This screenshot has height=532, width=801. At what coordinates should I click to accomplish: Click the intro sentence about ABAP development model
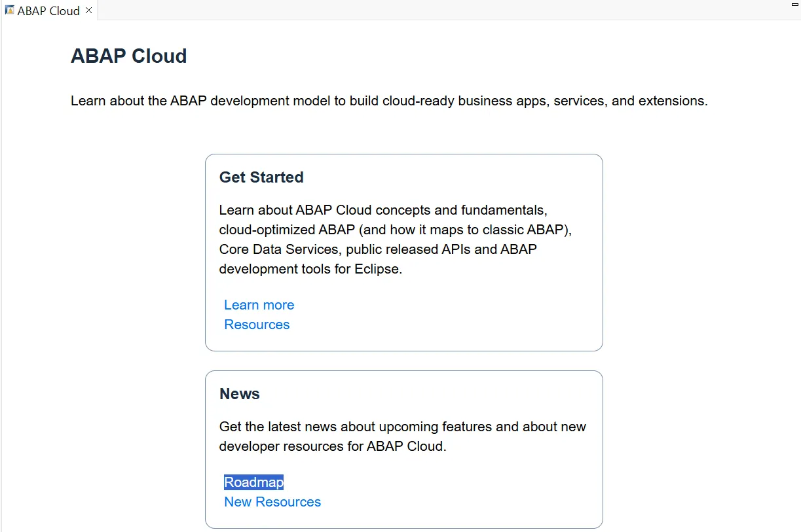click(389, 101)
